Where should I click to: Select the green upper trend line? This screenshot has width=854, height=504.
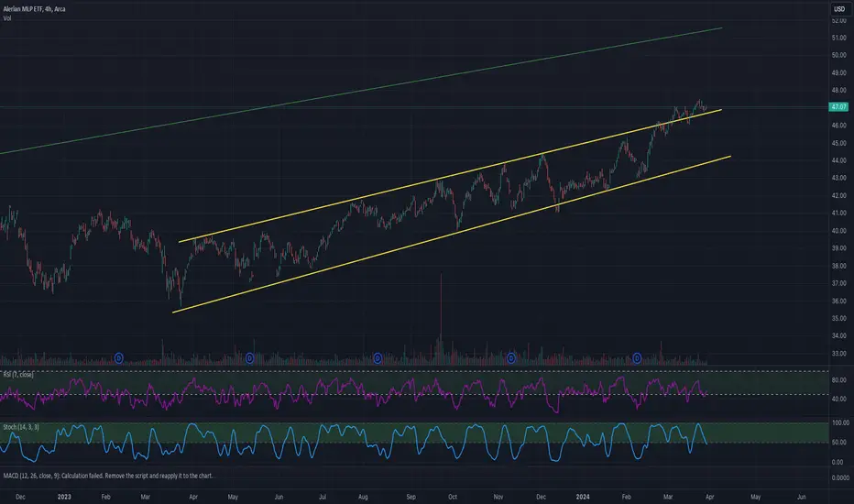click(x=360, y=91)
